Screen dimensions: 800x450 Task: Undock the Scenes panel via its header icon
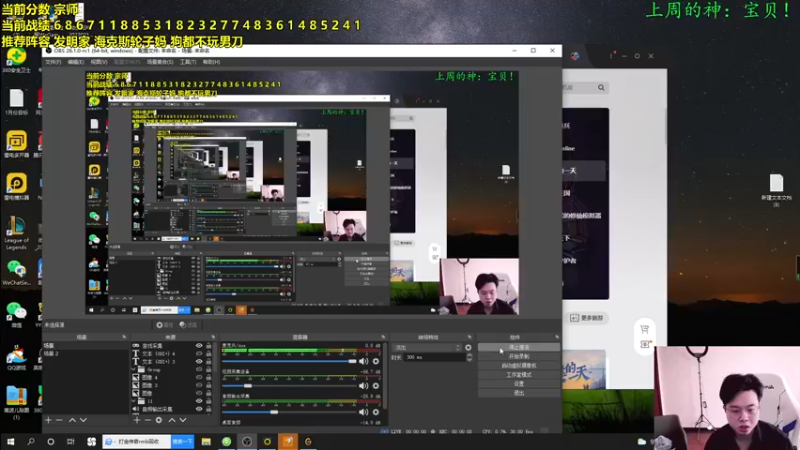(x=124, y=337)
